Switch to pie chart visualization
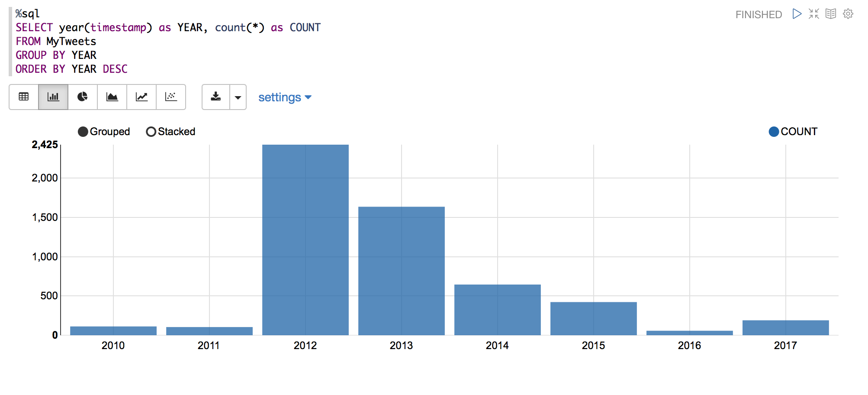 [x=83, y=97]
